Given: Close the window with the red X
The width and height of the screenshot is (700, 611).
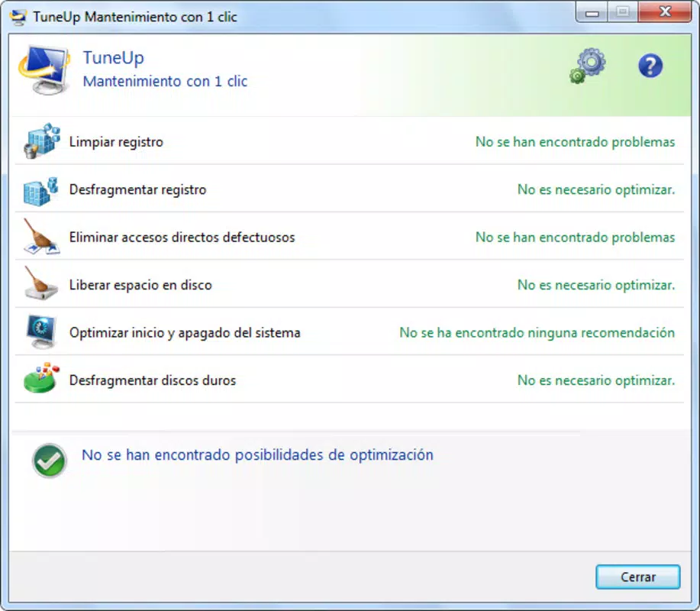Looking at the screenshot, I should coord(665,12).
